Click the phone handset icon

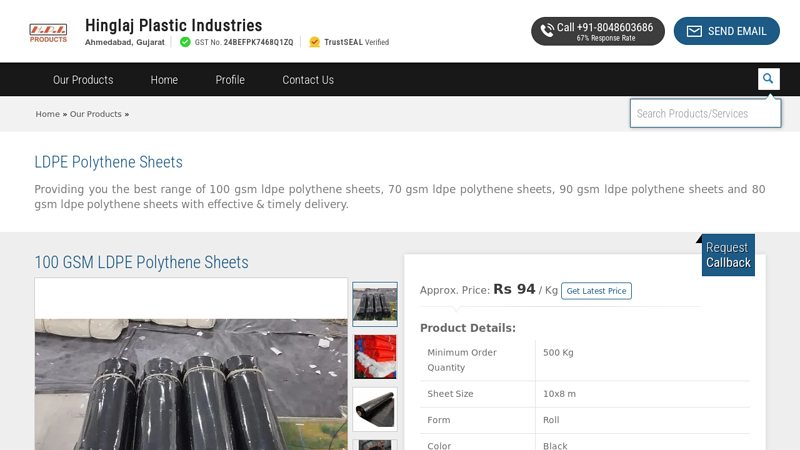tap(547, 31)
